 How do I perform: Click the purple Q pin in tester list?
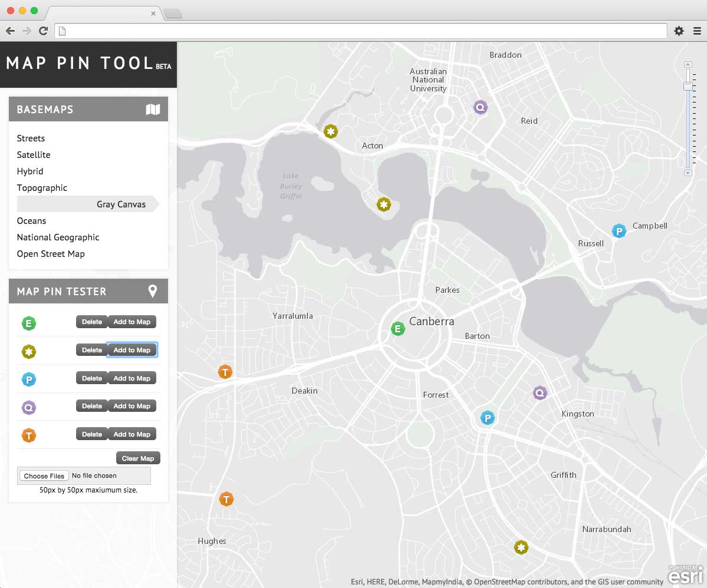29,408
